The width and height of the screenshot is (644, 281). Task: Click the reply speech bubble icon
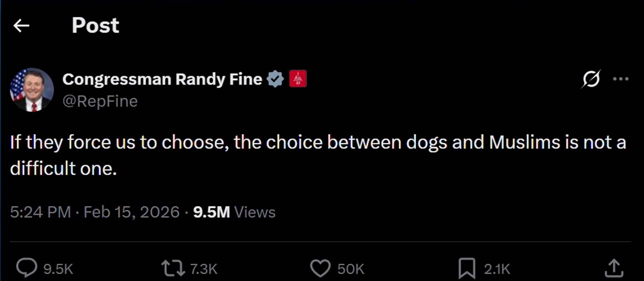tap(27, 268)
